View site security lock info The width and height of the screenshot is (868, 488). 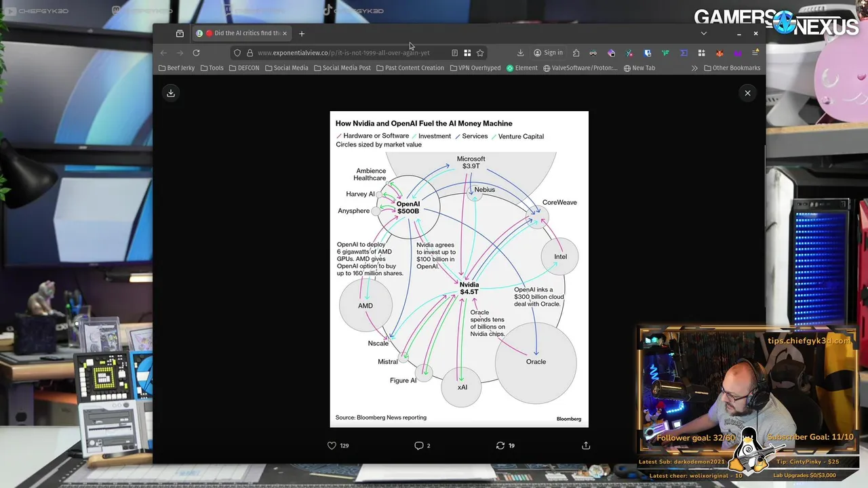pos(250,53)
